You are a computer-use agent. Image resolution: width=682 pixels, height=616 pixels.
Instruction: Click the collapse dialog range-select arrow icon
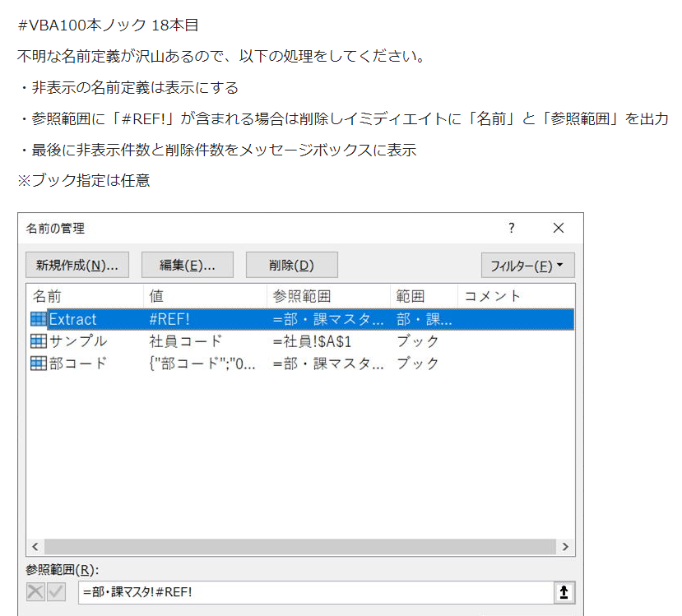(x=564, y=592)
